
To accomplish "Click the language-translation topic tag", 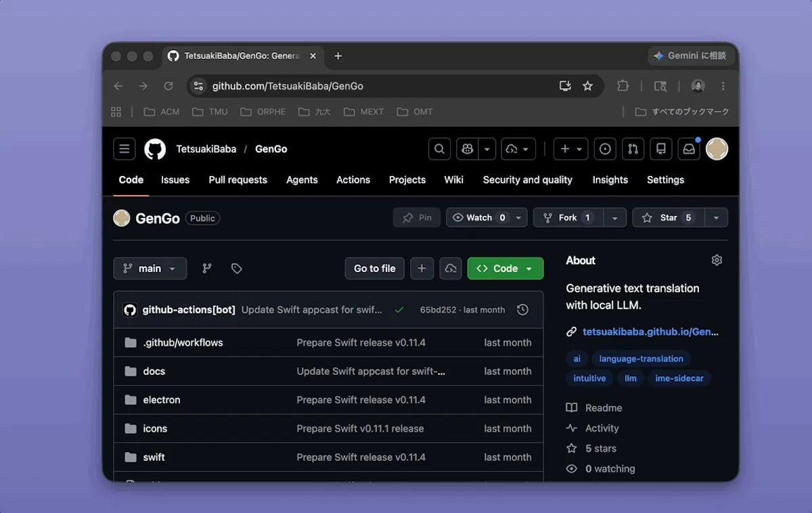I will click(x=641, y=359).
